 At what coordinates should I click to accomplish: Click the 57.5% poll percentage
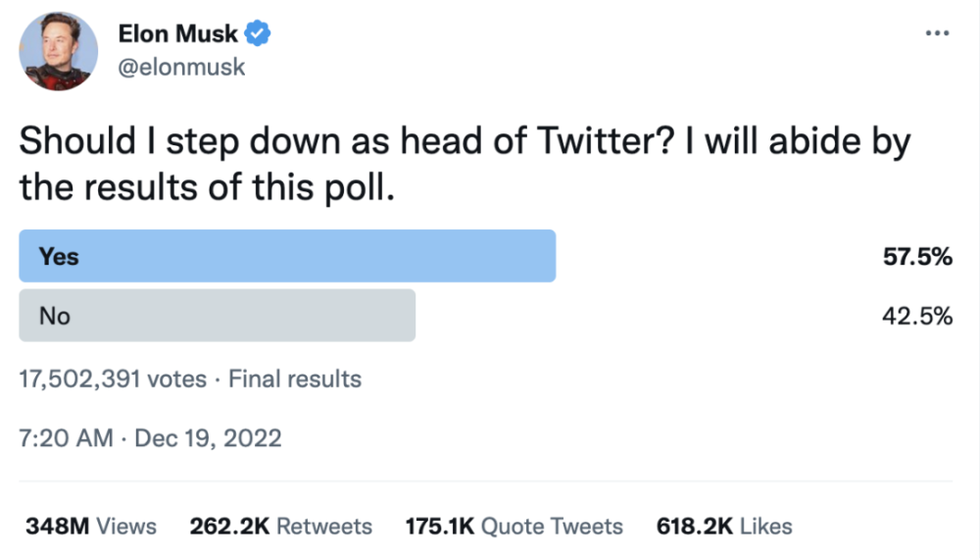pos(917,257)
